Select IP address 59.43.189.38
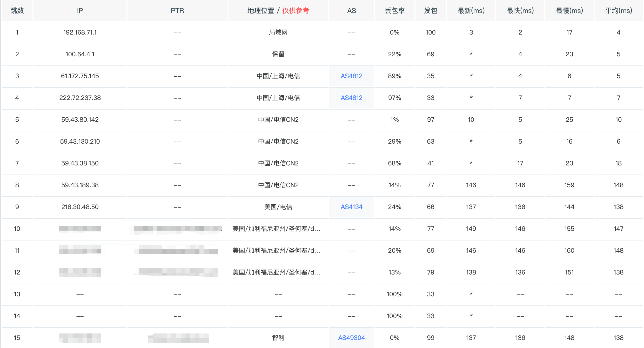The height and width of the screenshot is (348, 644). [x=80, y=185]
